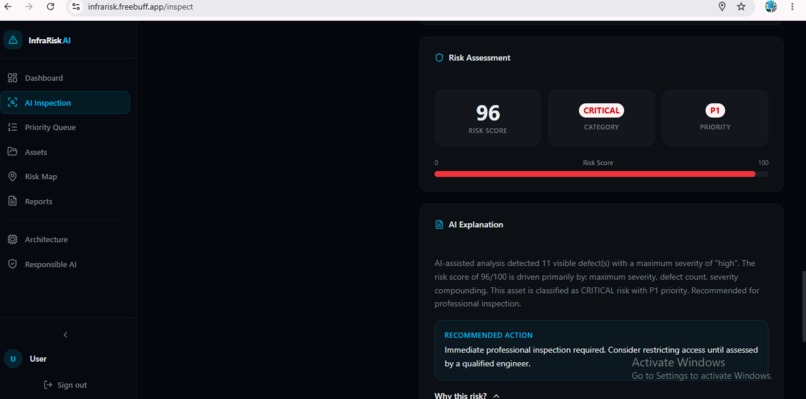Click the User account name
806x399 pixels.
point(38,359)
